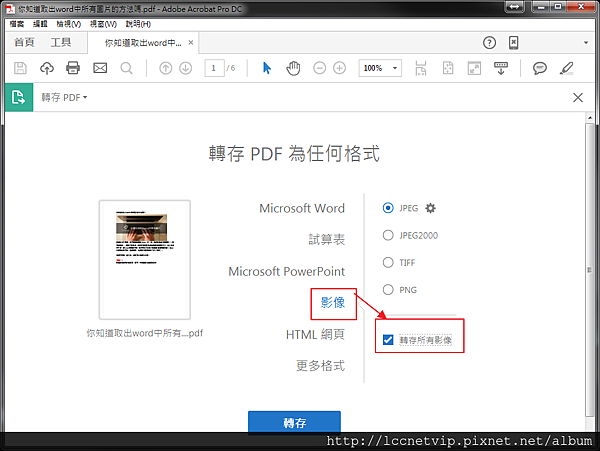This screenshot has height=451, width=600.
Task: Toggle the 轉存所有影像 checkbox
Action: (x=388, y=340)
